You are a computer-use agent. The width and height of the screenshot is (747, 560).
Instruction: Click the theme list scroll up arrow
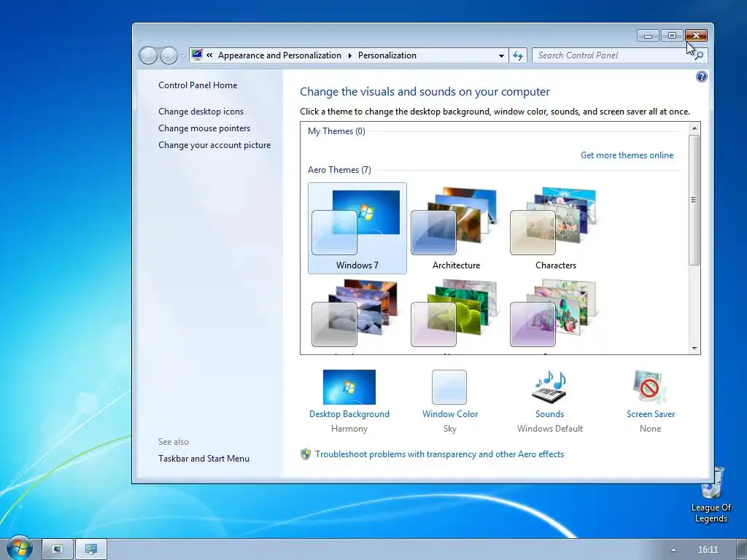[694, 128]
